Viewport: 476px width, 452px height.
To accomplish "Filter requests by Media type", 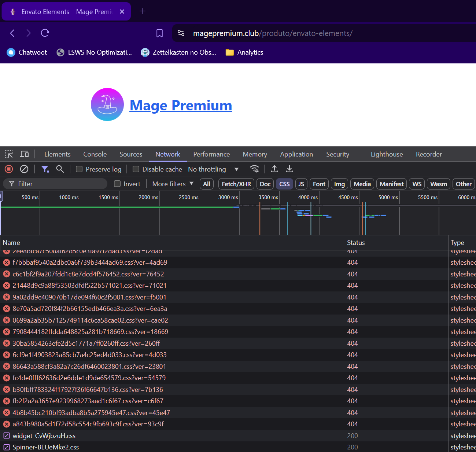I will (x=362, y=184).
